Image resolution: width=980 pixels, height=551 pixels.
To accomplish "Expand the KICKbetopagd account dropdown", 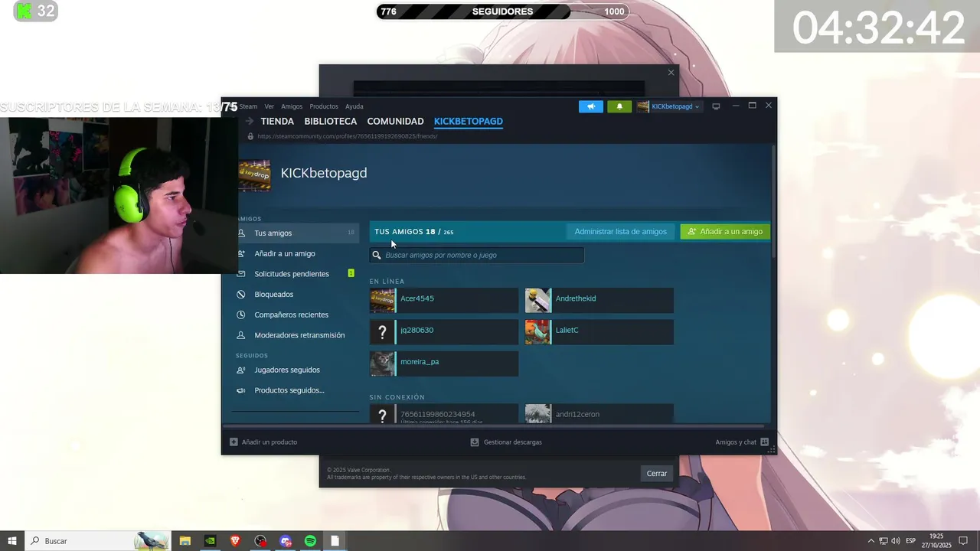I will pyautogui.click(x=669, y=106).
